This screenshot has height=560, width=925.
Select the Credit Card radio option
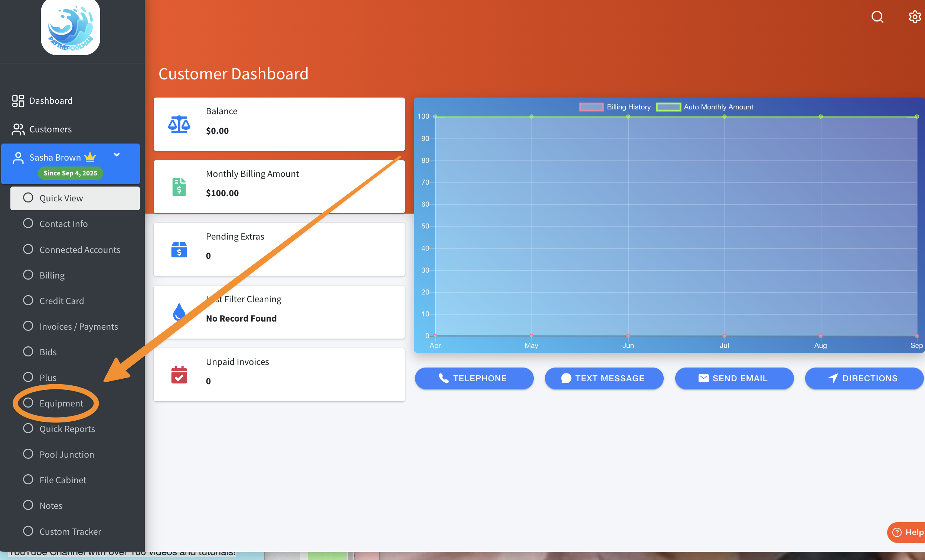point(28,300)
